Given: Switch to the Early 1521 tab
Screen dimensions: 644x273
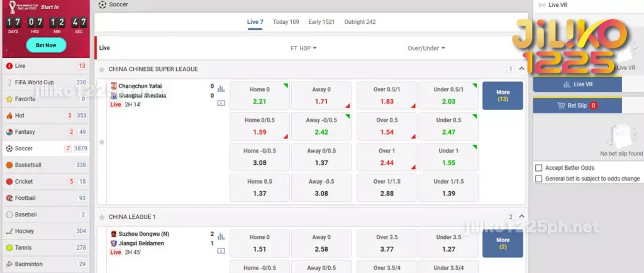Looking at the screenshot, I should [321, 22].
